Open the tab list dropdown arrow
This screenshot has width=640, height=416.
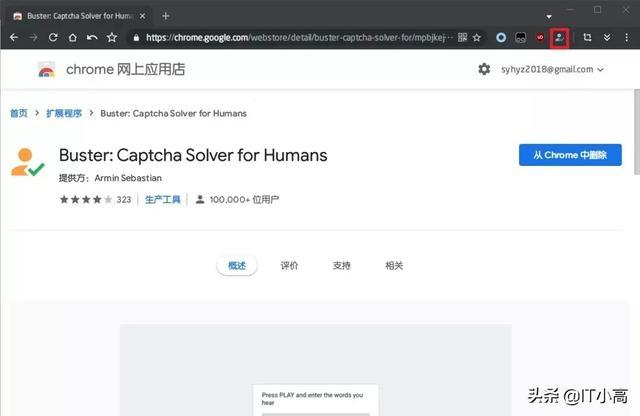[549, 17]
